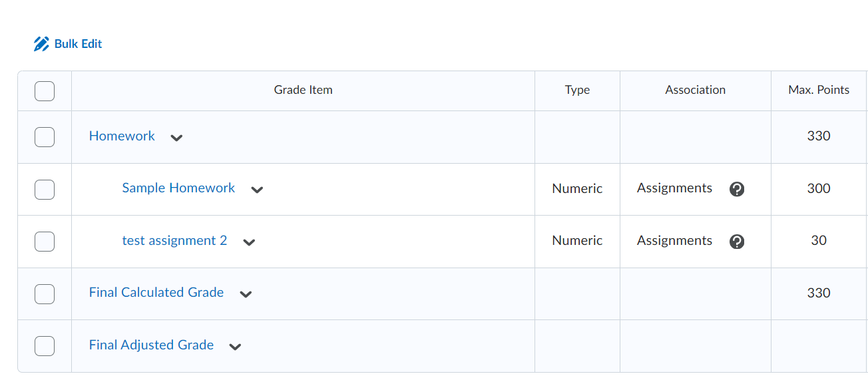Expand the Sample Homework options menu
The height and width of the screenshot is (386, 868).
(x=257, y=190)
